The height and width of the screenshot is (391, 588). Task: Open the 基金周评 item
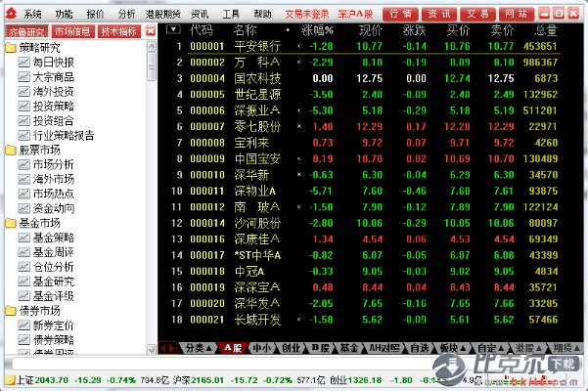click(46, 252)
